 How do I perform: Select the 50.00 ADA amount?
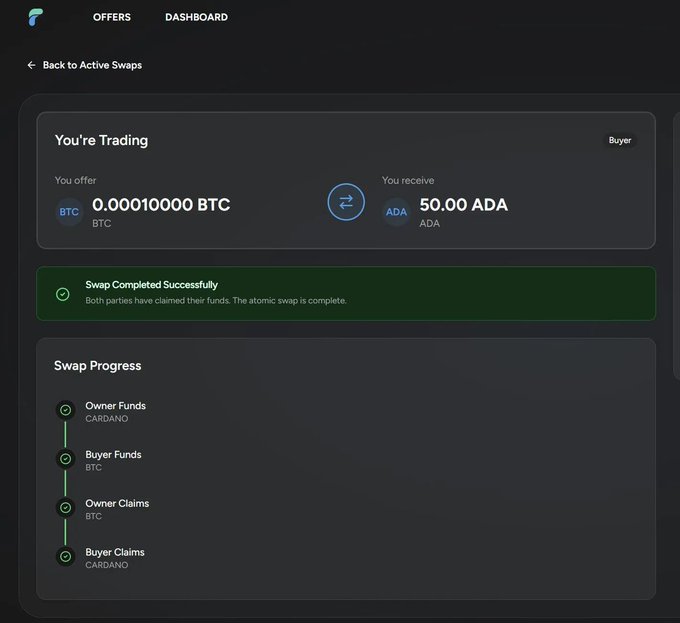coord(463,205)
